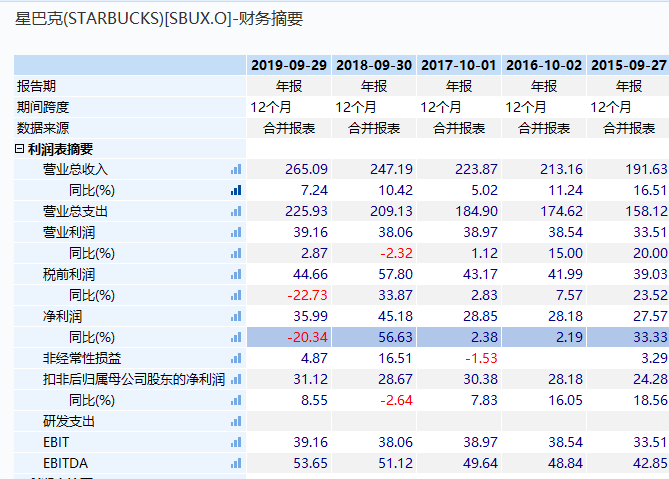Click chart icon for 营业利润 同比(%) row
669x479 pixels.
pyautogui.click(x=236, y=253)
